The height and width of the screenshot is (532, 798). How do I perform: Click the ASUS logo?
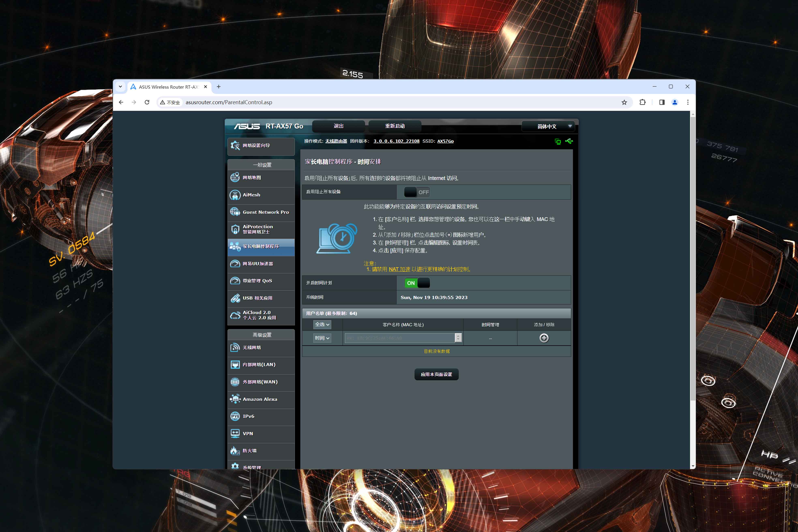(x=247, y=126)
